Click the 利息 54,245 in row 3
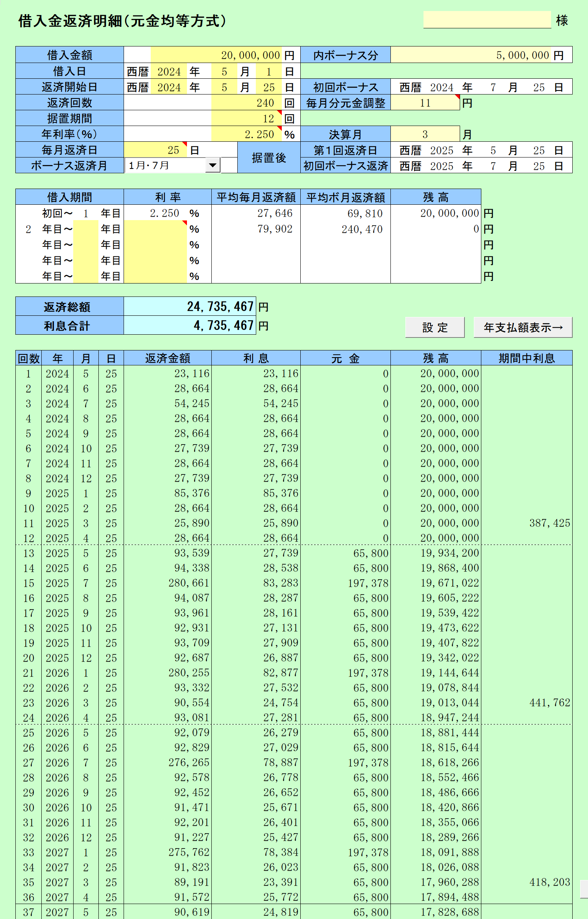Image resolution: width=588 pixels, height=919 pixels. click(281, 403)
